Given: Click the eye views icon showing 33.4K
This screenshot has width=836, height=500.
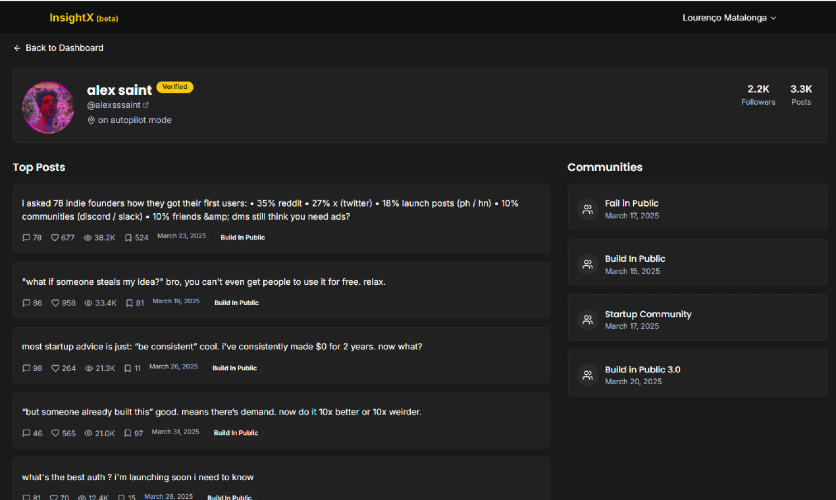Looking at the screenshot, I should pyautogui.click(x=89, y=303).
